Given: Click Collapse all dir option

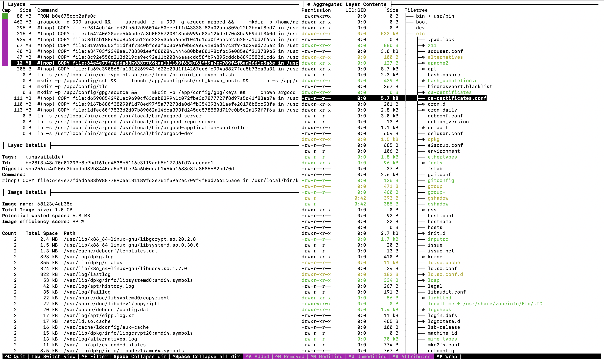Looking at the screenshot, I should [x=206, y=356].
